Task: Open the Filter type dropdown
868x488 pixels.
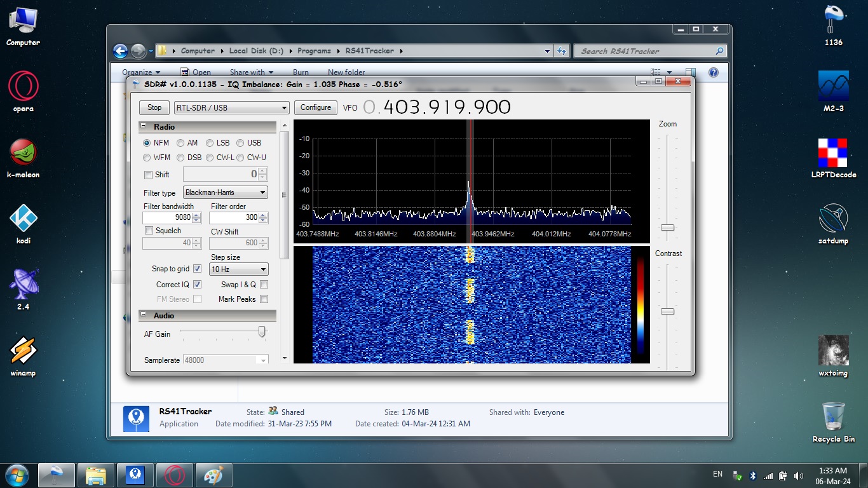Action: pos(226,193)
